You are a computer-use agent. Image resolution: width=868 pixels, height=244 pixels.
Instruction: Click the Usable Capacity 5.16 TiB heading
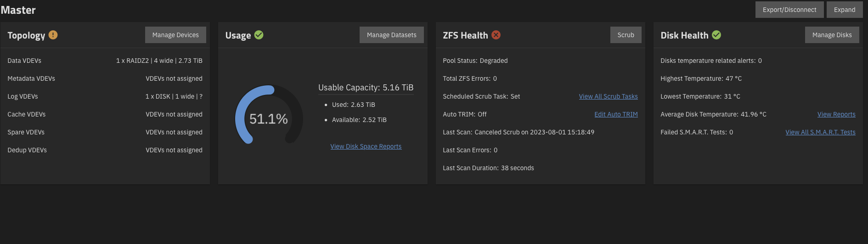point(366,88)
